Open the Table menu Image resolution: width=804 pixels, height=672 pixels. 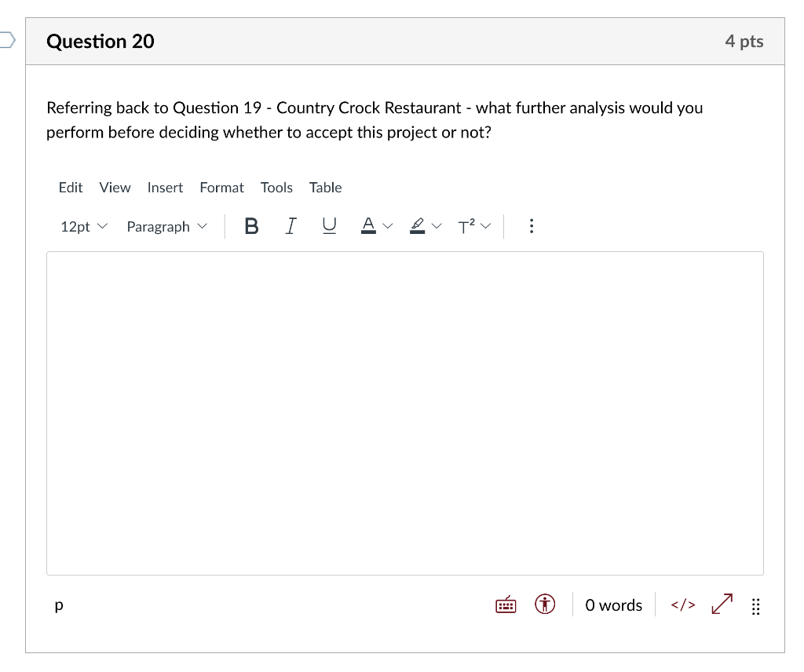tap(326, 188)
